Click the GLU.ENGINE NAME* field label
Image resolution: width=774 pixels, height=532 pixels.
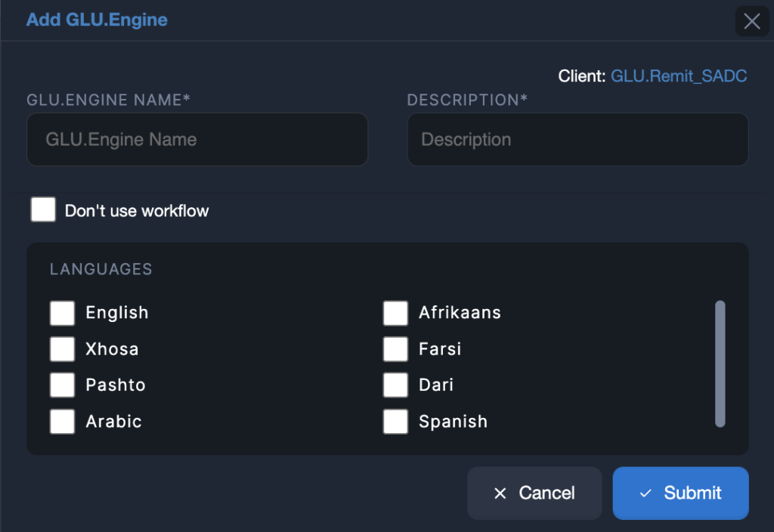[x=108, y=100]
